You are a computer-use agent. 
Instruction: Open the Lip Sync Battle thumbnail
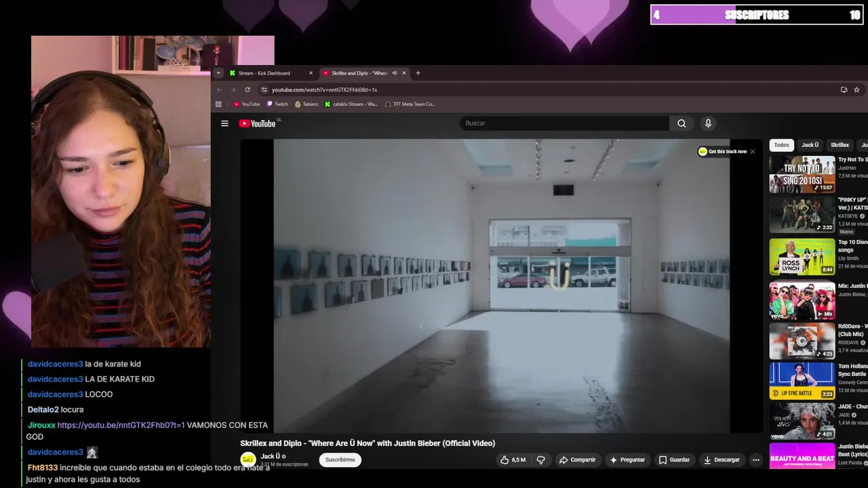pos(802,381)
